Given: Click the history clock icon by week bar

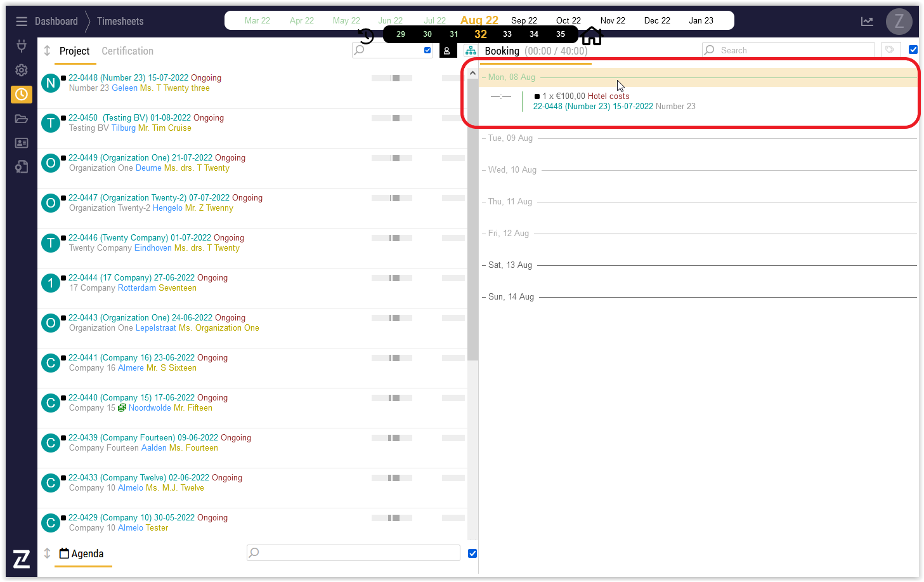Looking at the screenshot, I should (366, 36).
